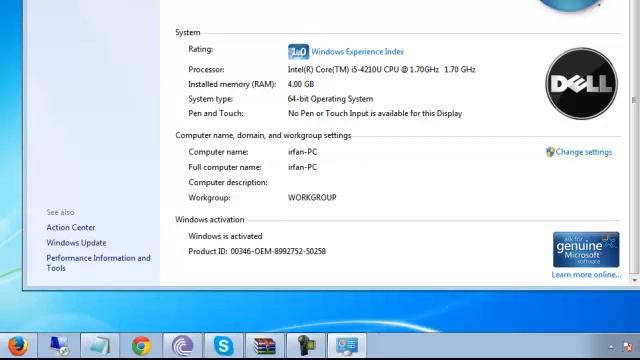Click the WORKGROUP value
The height and width of the screenshot is (360, 640).
(x=312, y=198)
